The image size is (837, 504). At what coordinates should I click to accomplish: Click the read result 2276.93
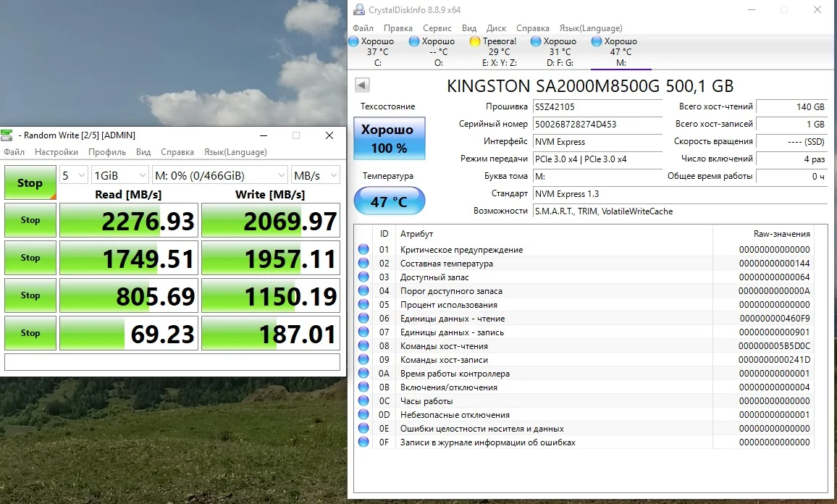point(129,220)
